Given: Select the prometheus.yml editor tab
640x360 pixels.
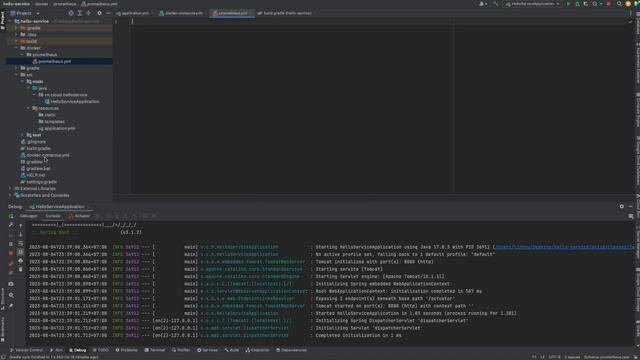Looking at the screenshot, I should (x=231, y=13).
